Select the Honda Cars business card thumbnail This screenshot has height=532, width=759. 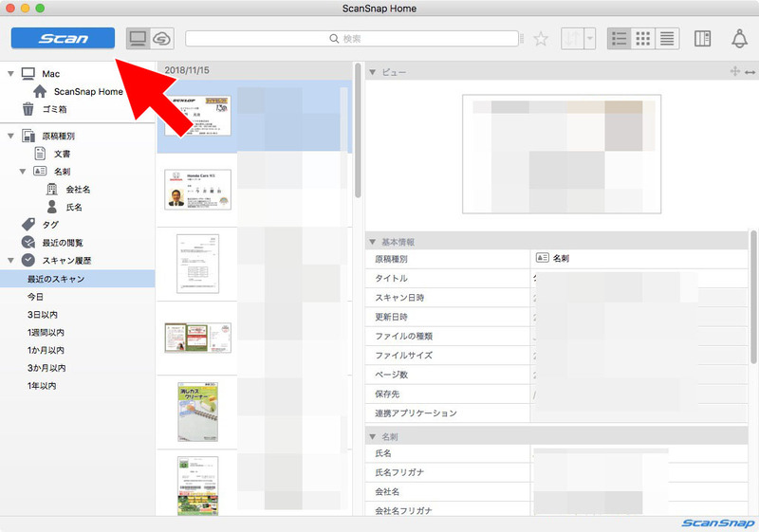coord(197,190)
